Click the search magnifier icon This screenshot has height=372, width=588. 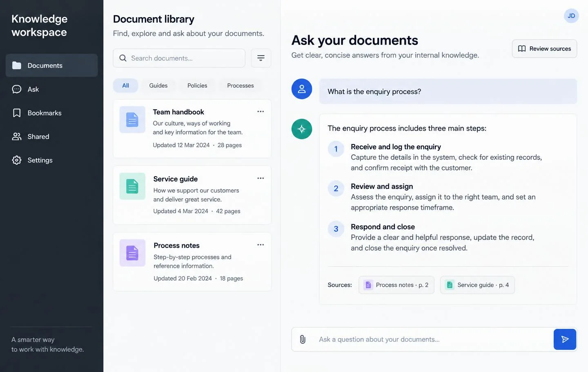coord(123,58)
